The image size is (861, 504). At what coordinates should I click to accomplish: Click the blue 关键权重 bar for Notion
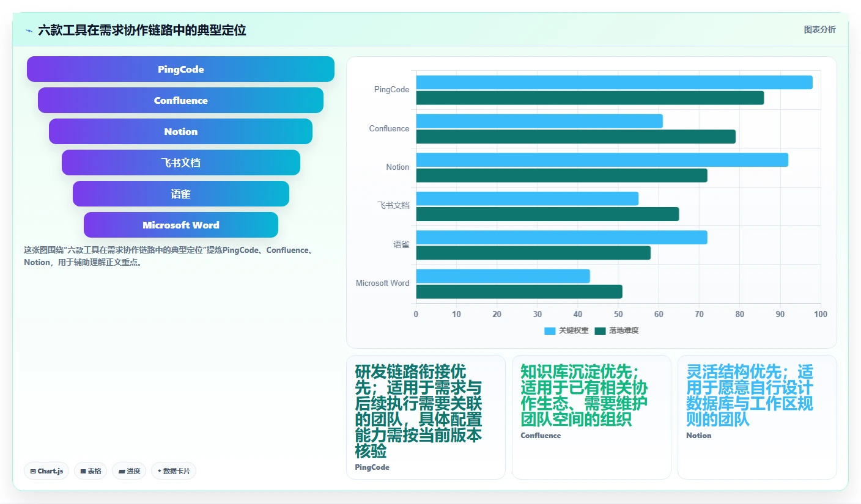click(602, 160)
